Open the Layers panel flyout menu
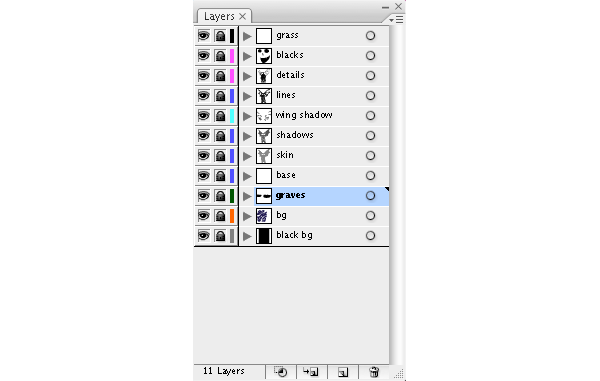The height and width of the screenshot is (381, 600). click(396, 20)
